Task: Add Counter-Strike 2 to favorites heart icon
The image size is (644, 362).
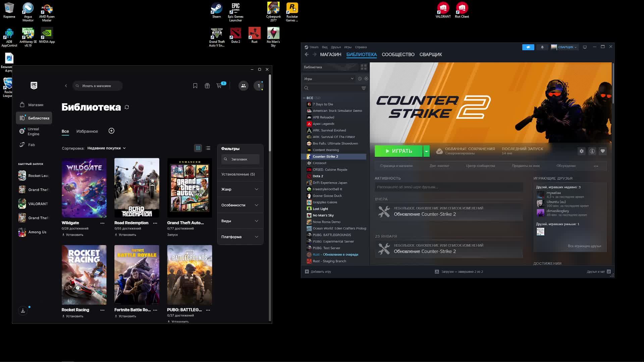Action: point(603,151)
